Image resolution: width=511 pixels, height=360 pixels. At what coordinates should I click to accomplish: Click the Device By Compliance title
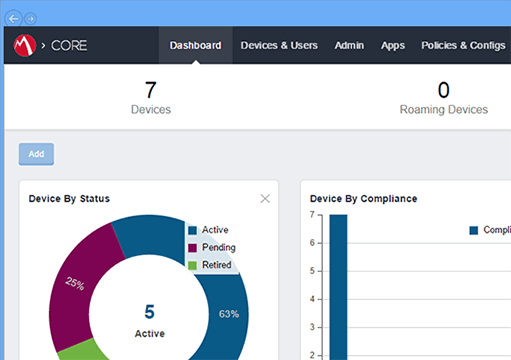(x=363, y=199)
